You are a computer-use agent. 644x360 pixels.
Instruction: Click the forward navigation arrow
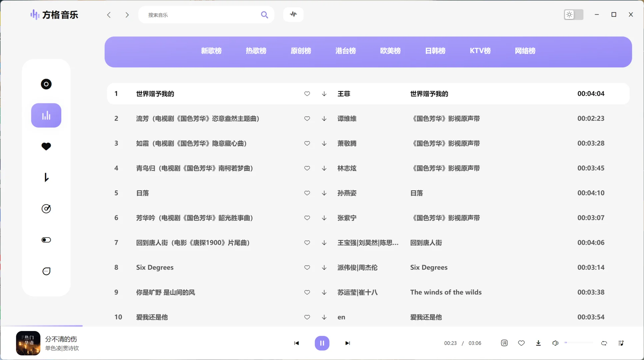[127, 15]
